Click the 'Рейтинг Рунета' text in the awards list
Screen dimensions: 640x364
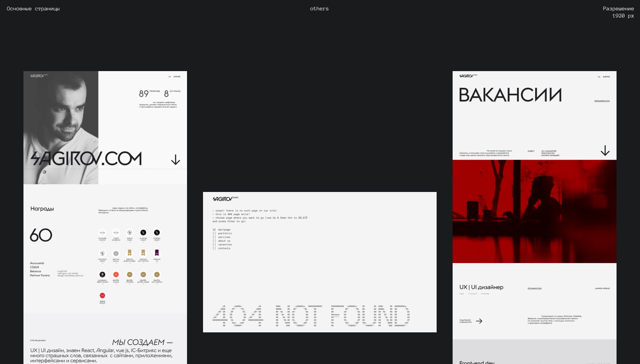[x=40, y=275]
